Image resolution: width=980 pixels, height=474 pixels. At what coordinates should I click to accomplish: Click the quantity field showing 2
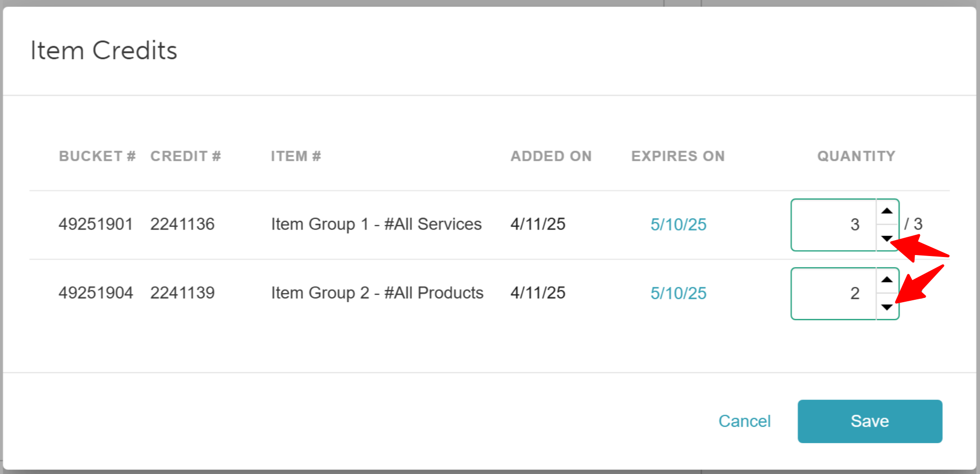click(x=833, y=294)
